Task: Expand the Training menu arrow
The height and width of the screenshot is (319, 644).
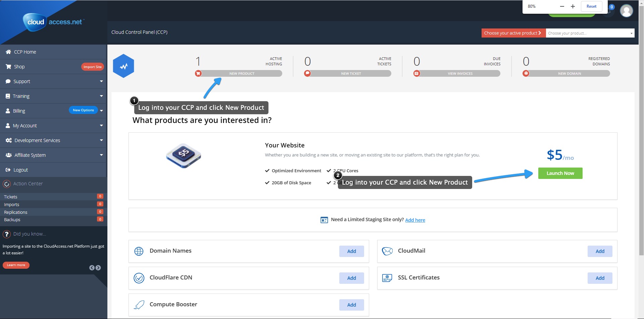Action: tap(101, 96)
